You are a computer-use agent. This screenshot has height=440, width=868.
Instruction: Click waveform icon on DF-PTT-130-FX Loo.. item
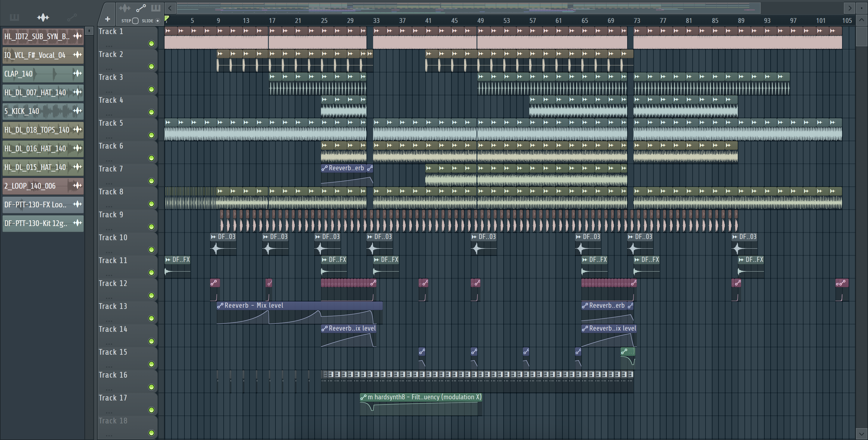(x=77, y=204)
